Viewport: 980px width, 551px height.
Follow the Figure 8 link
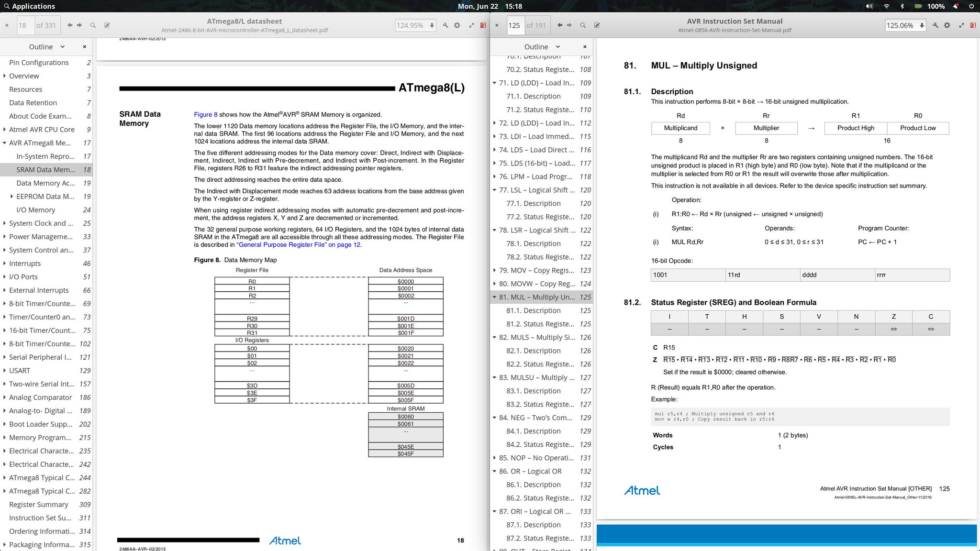[x=205, y=114]
